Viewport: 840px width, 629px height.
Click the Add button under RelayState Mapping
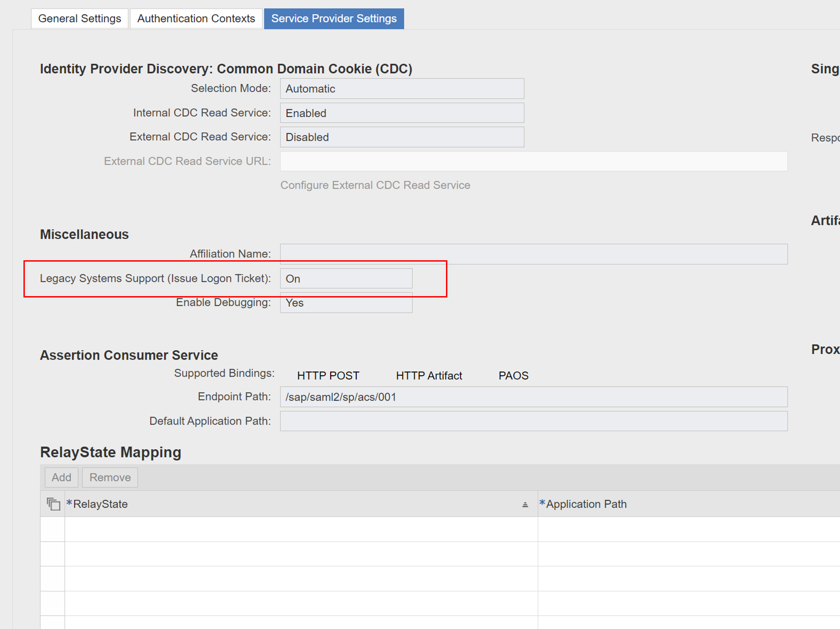point(61,477)
